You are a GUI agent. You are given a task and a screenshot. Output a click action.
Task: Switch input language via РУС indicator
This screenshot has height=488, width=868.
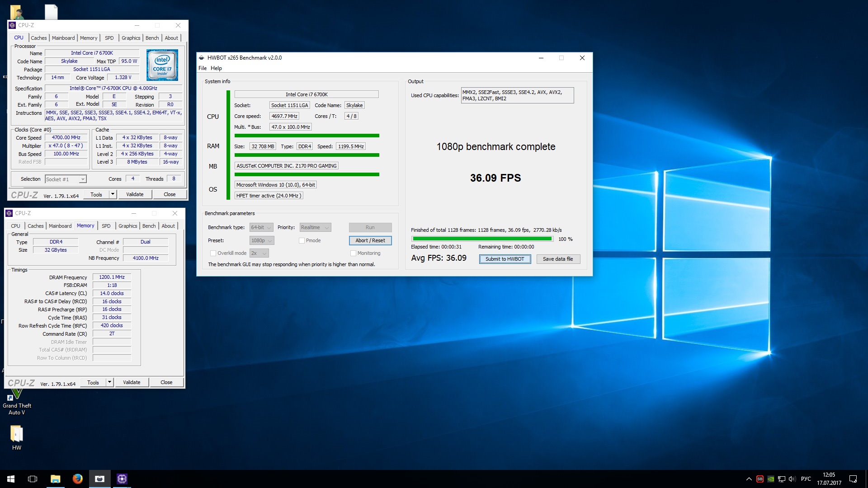806,479
